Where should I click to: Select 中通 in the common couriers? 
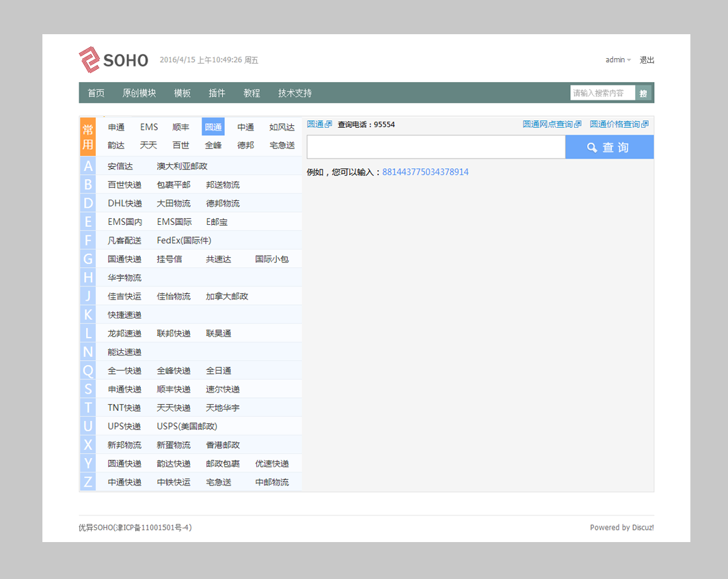(245, 127)
